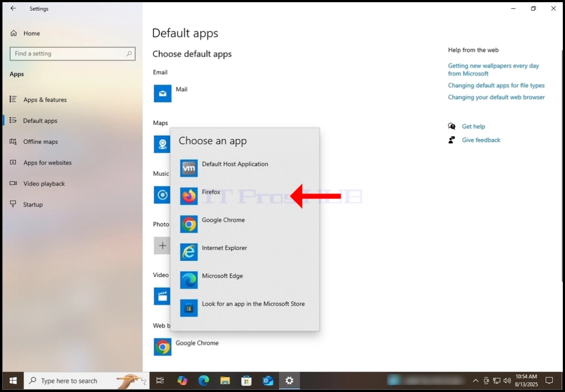The width and height of the screenshot is (565, 392).
Task: Click the Settings back arrow
Action: point(13,8)
